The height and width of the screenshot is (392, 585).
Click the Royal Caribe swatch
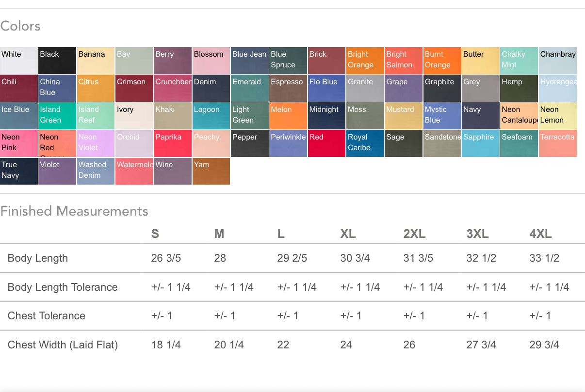coord(365,143)
